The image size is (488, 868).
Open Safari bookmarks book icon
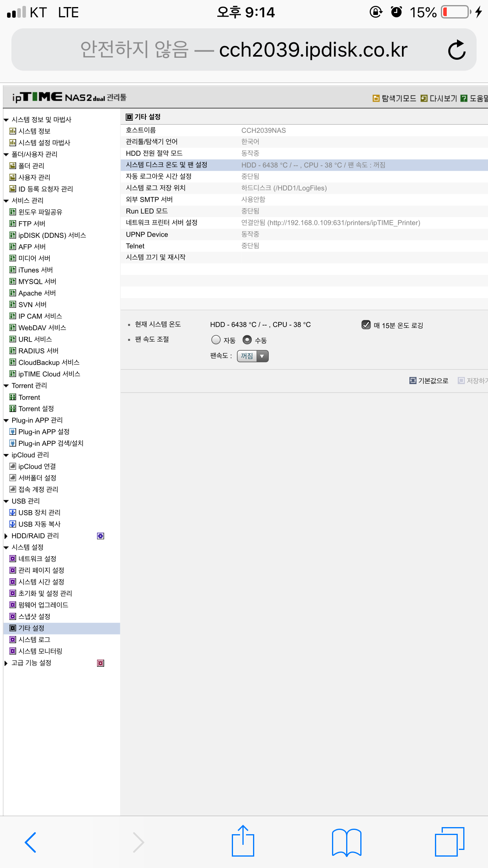pyautogui.click(x=347, y=842)
